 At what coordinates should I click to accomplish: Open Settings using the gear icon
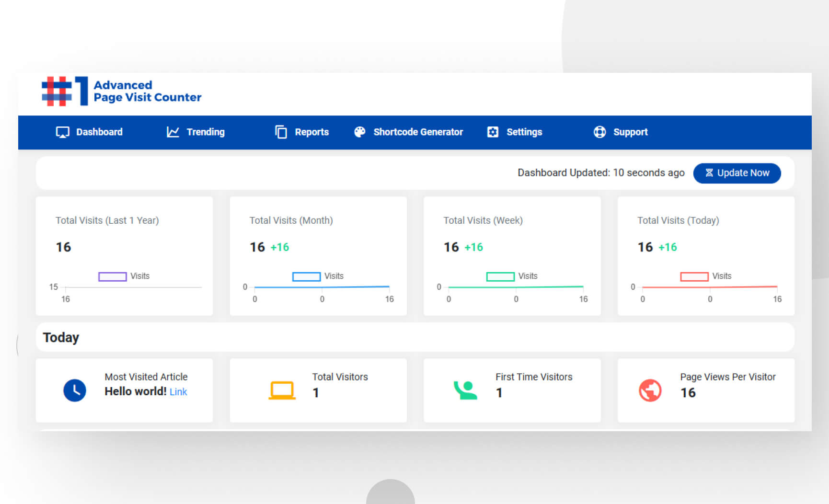493,132
